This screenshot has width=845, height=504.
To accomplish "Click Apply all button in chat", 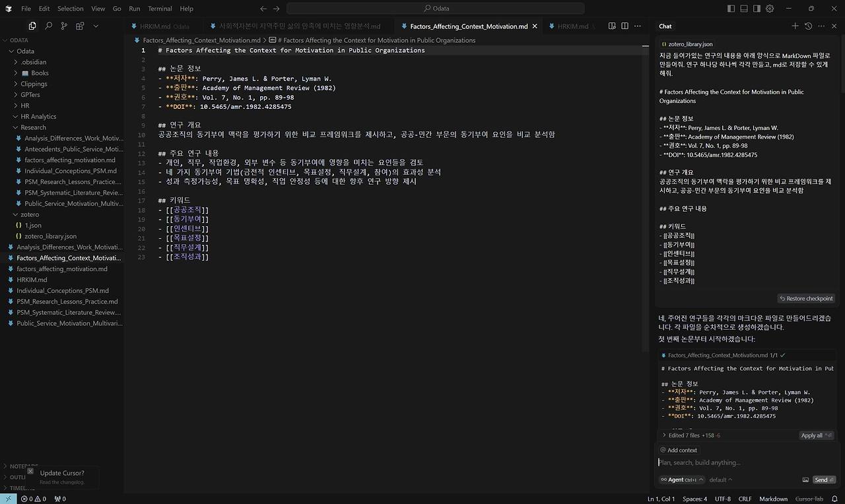I will pyautogui.click(x=817, y=435).
